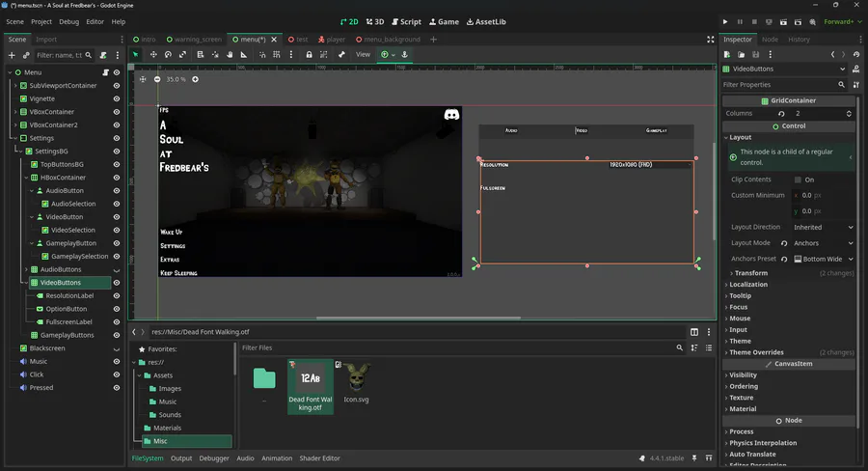868x471 pixels.
Task: Open the Layout Direction dropdown
Action: [824, 227]
